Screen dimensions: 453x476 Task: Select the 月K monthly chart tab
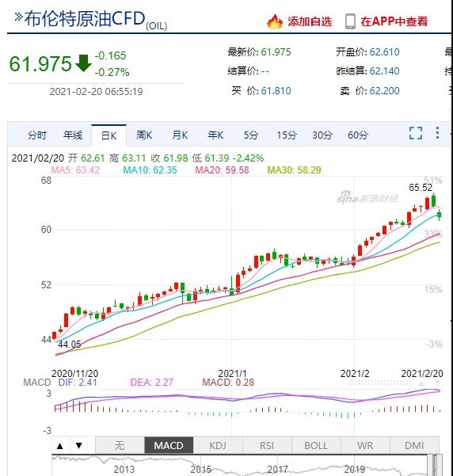(x=180, y=135)
